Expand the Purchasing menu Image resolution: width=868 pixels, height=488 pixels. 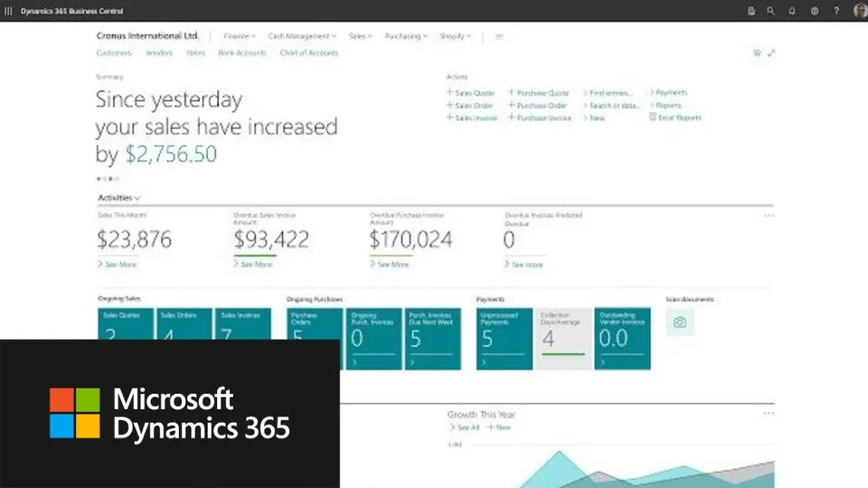tap(406, 36)
